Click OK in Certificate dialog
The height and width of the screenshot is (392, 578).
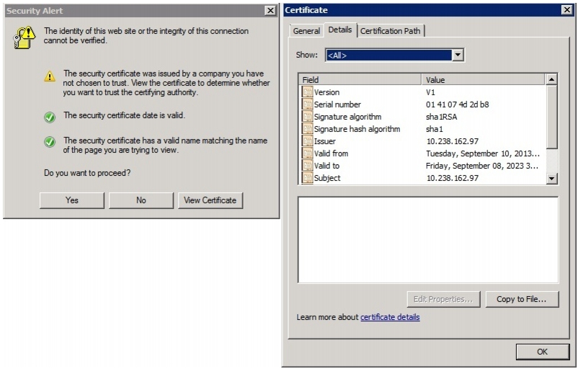(542, 352)
